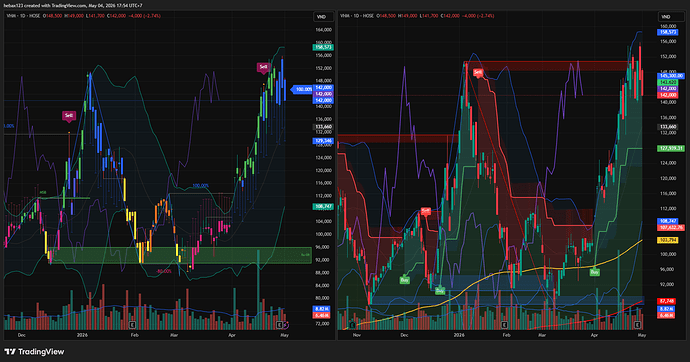This screenshot has width=690, height=362.
Task: Click the green 158,573 price label in left chart
Action: (x=323, y=47)
